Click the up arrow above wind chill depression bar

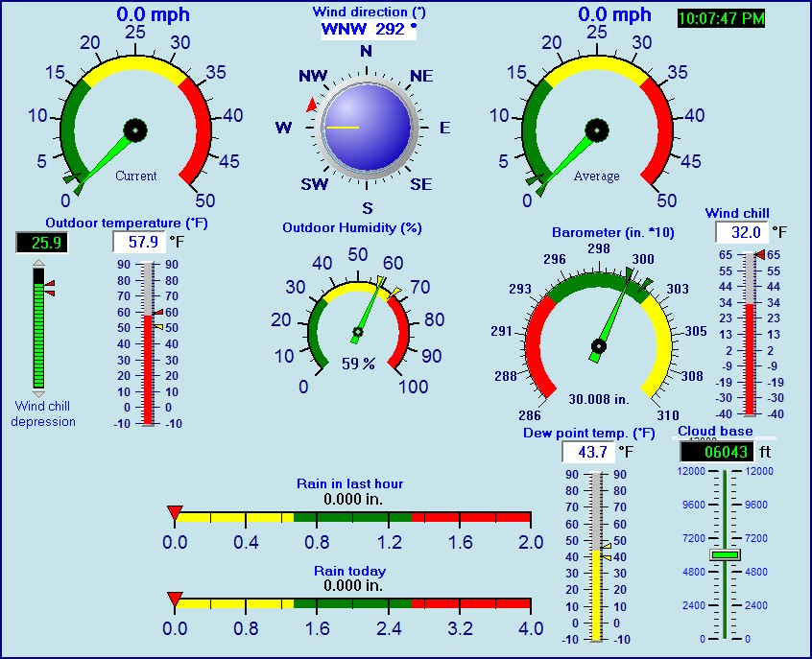pyautogui.click(x=38, y=263)
